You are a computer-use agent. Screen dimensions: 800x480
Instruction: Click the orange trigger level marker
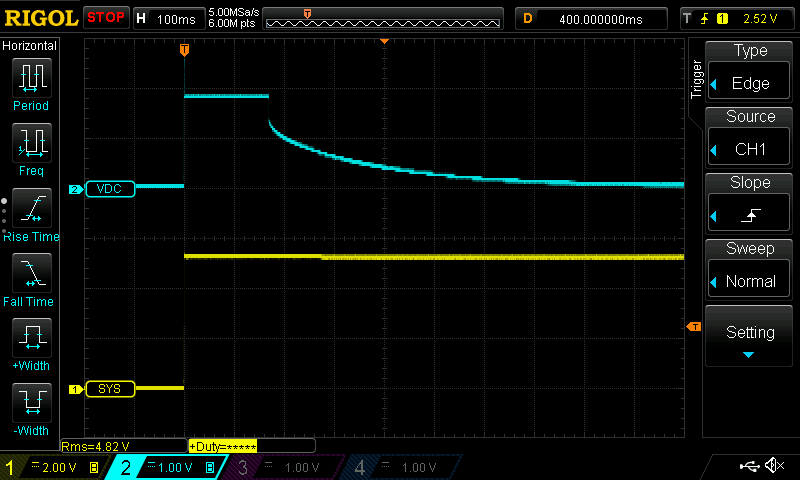coord(693,327)
